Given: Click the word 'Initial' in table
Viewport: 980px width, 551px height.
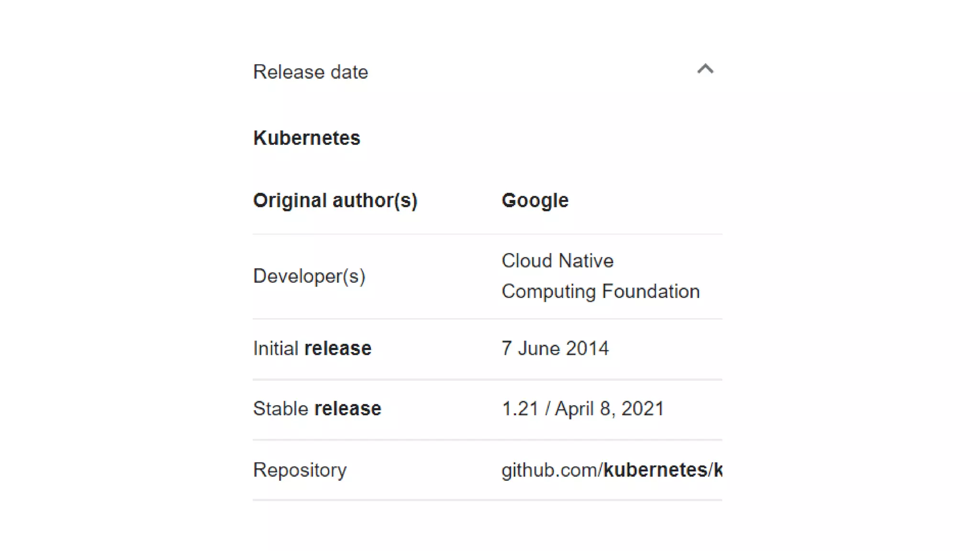Looking at the screenshot, I should [x=276, y=348].
